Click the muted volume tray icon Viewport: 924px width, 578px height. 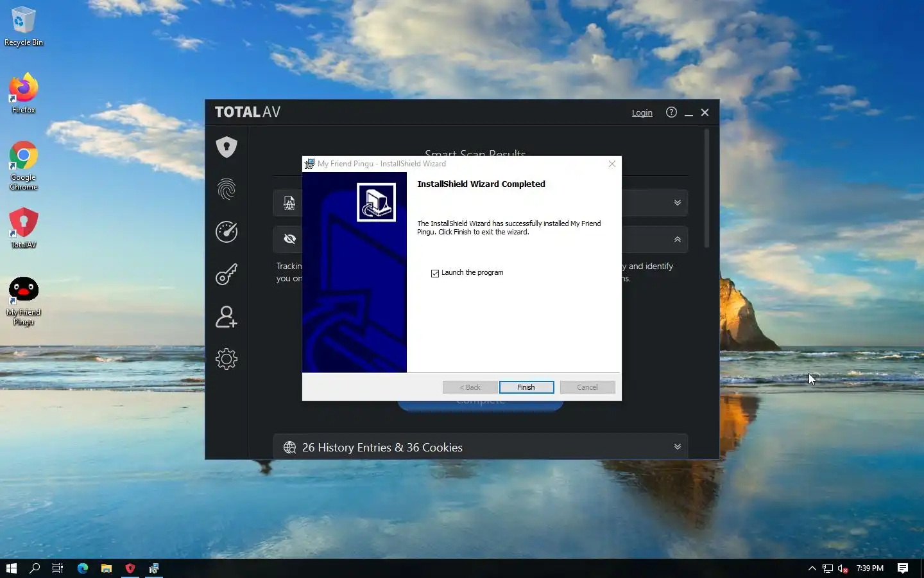coord(843,568)
